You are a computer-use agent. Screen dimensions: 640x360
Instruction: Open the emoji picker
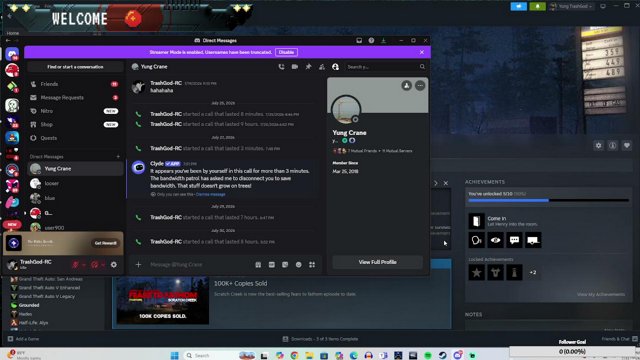(298, 264)
